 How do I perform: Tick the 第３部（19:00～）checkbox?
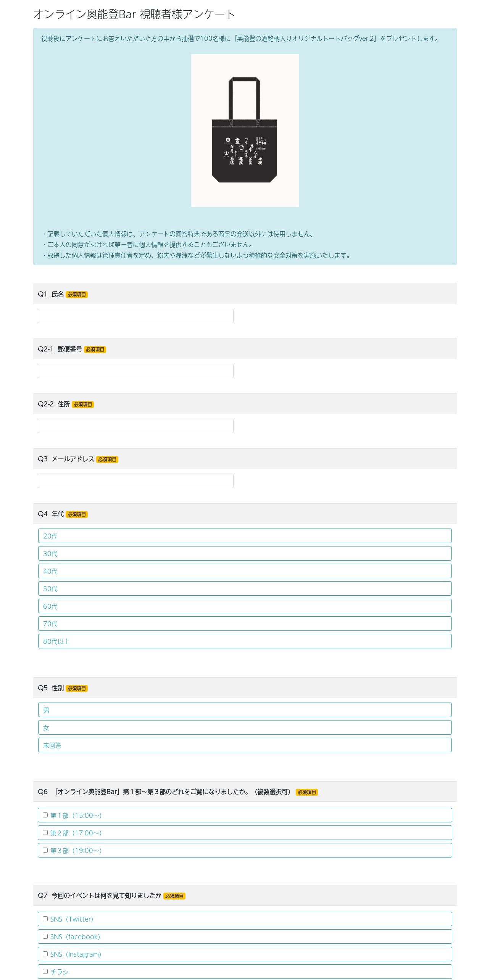click(45, 850)
